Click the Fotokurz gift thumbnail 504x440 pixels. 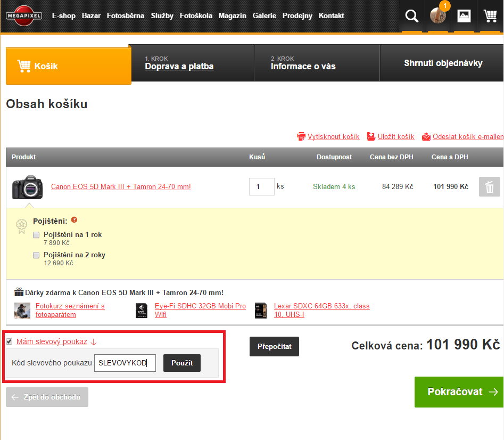coord(22,311)
